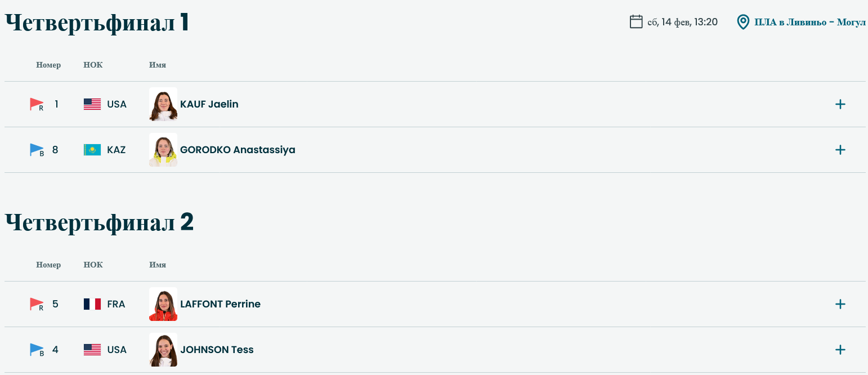Open the ПЛА в Ливиньо - Могул venue link
Image resolution: width=868 pixels, height=375 pixels.
coord(810,23)
